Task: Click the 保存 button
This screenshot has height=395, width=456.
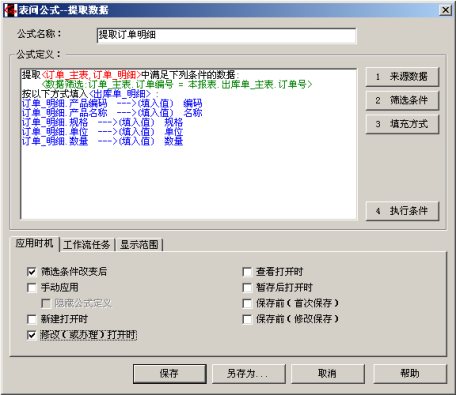Action: (x=170, y=374)
